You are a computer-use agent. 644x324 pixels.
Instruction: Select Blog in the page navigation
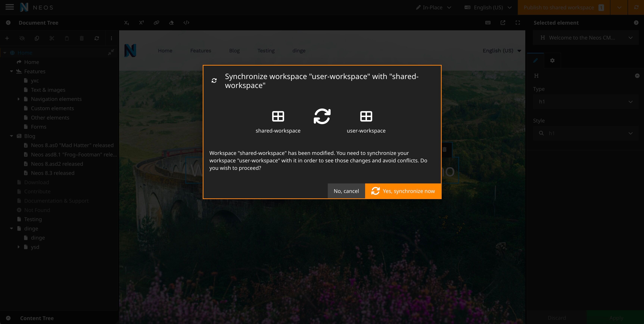[234, 50]
